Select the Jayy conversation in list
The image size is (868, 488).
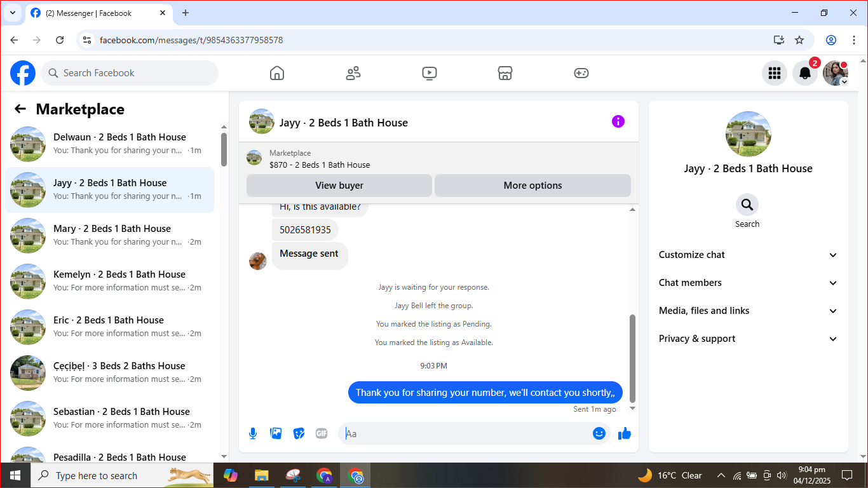[x=110, y=190]
